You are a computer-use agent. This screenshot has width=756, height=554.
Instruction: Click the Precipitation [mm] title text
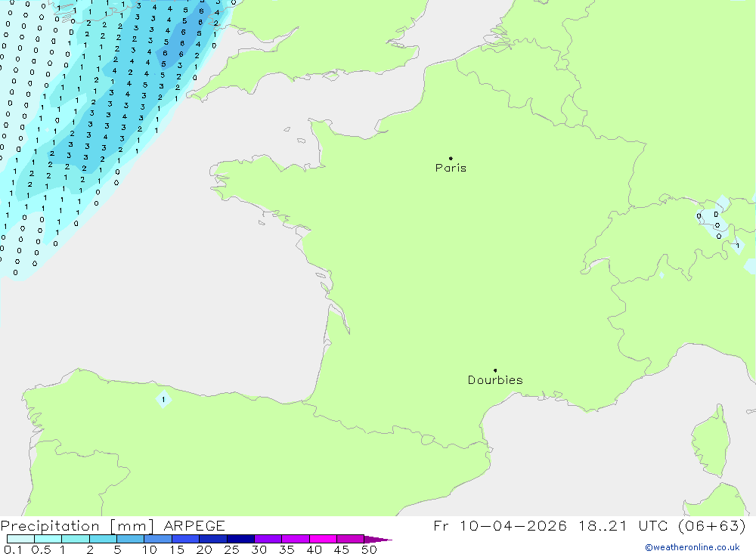77,526
